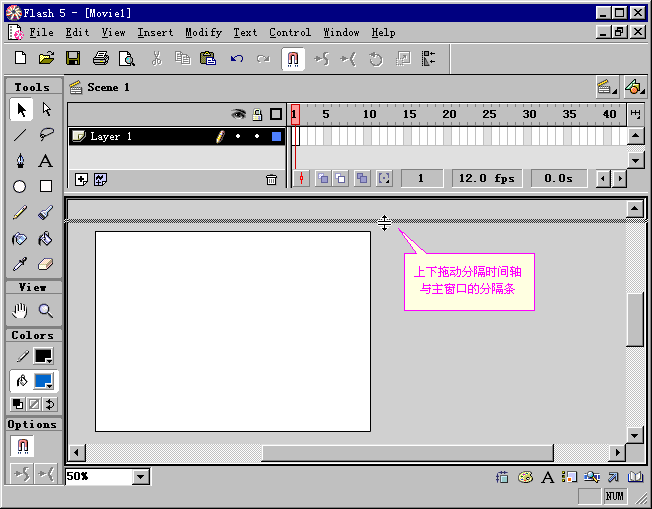Open the Control menu

click(x=290, y=32)
